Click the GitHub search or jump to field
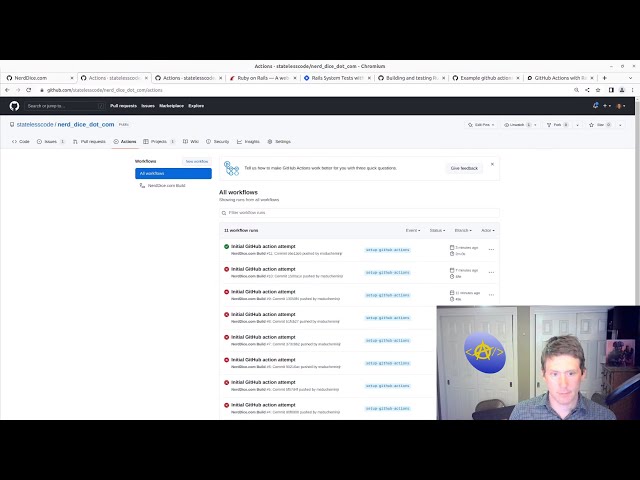 point(65,106)
